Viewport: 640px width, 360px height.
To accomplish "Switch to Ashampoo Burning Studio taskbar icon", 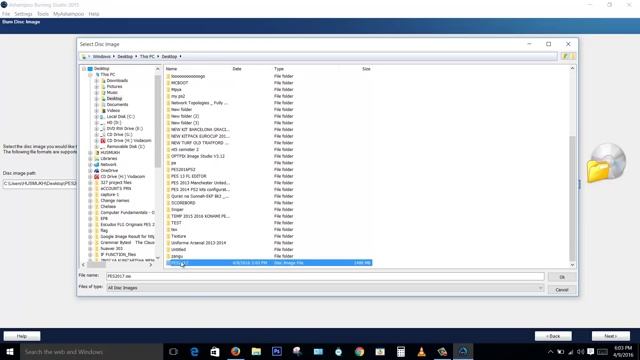I will coord(463,351).
